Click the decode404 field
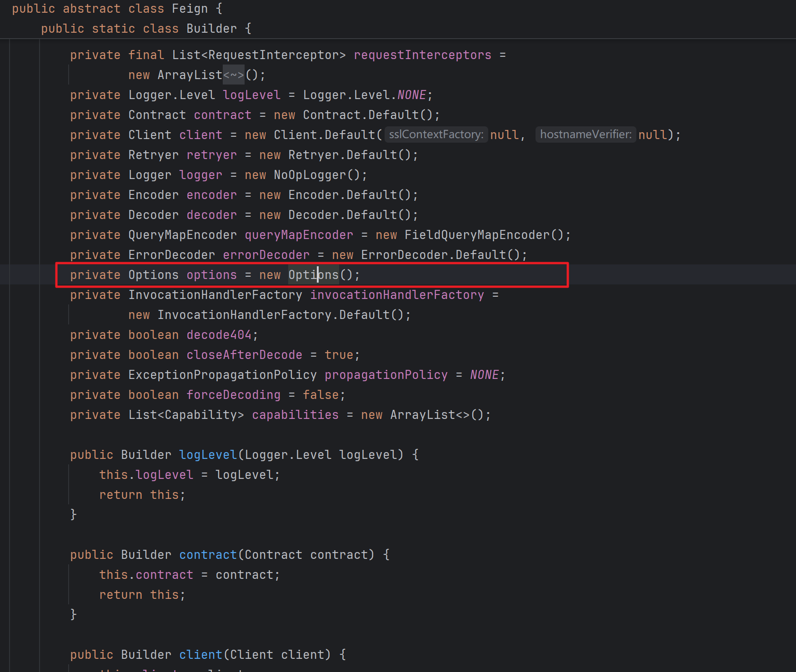The width and height of the screenshot is (796, 672). [219, 335]
